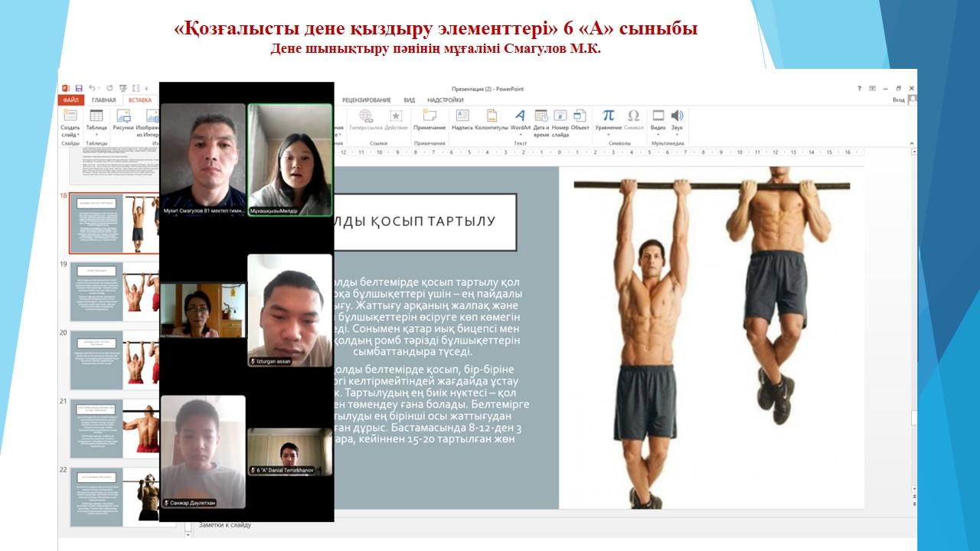Insert Дата и время

[x=541, y=116]
